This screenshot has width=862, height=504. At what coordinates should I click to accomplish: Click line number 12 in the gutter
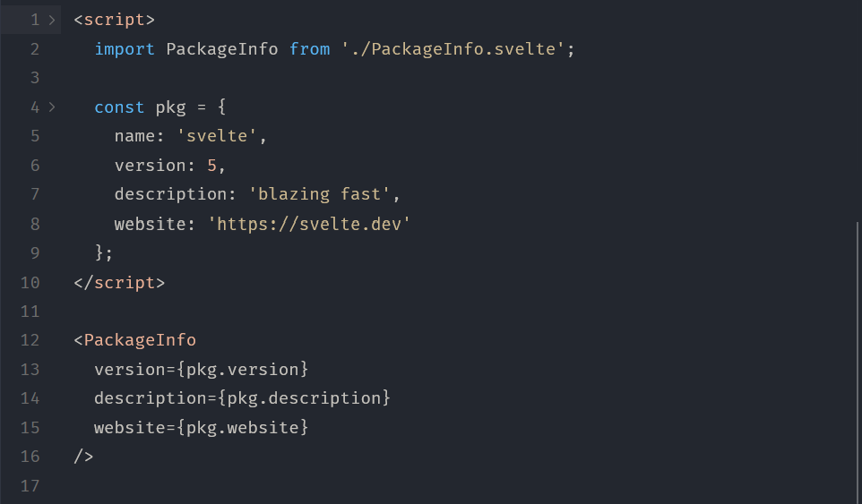pos(30,340)
